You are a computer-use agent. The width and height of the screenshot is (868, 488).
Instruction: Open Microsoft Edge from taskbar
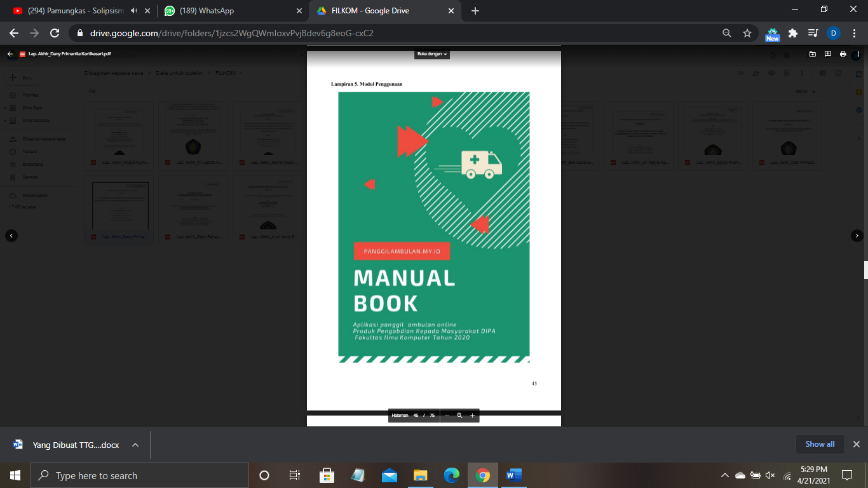point(452,475)
